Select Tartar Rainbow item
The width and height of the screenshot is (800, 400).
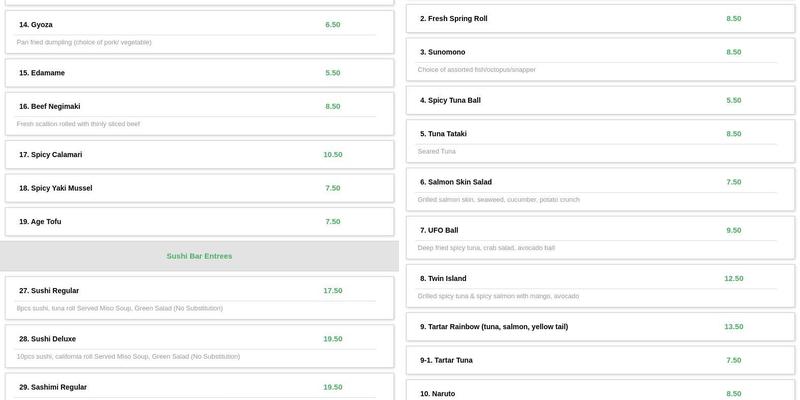pos(599,327)
